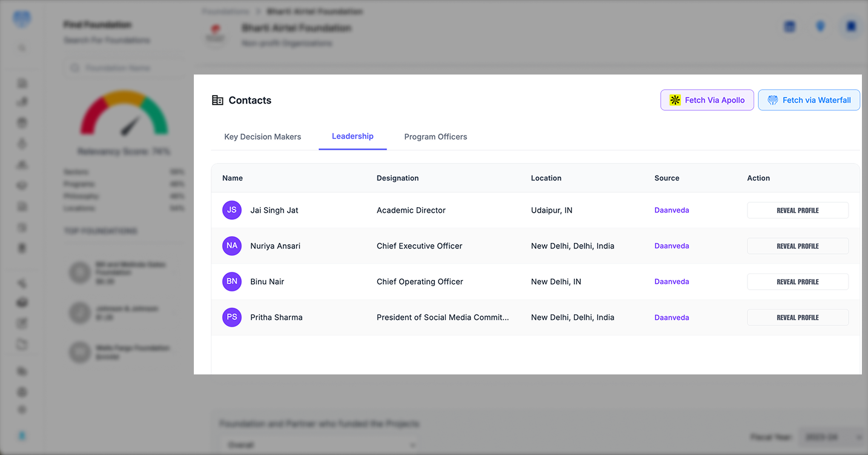This screenshot has height=455, width=868.
Task: Open the Program Officers tab
Action: 436,137
